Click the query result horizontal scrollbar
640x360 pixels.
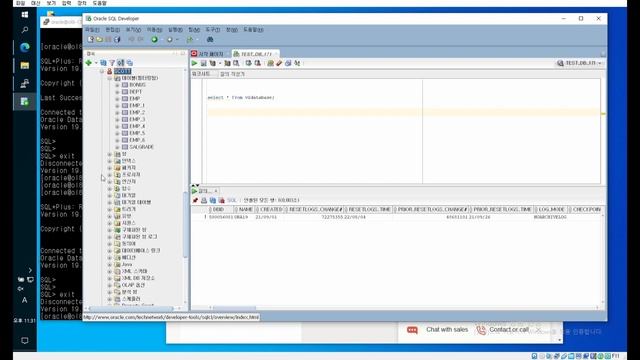[x=234, y=308]
